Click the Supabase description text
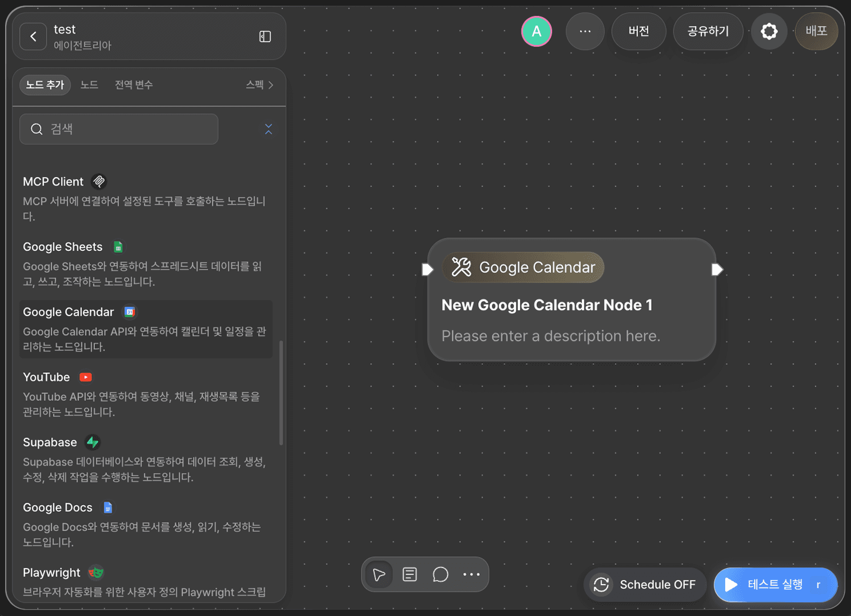This screenshot has width=851, height=616. (x=144, y=470)
